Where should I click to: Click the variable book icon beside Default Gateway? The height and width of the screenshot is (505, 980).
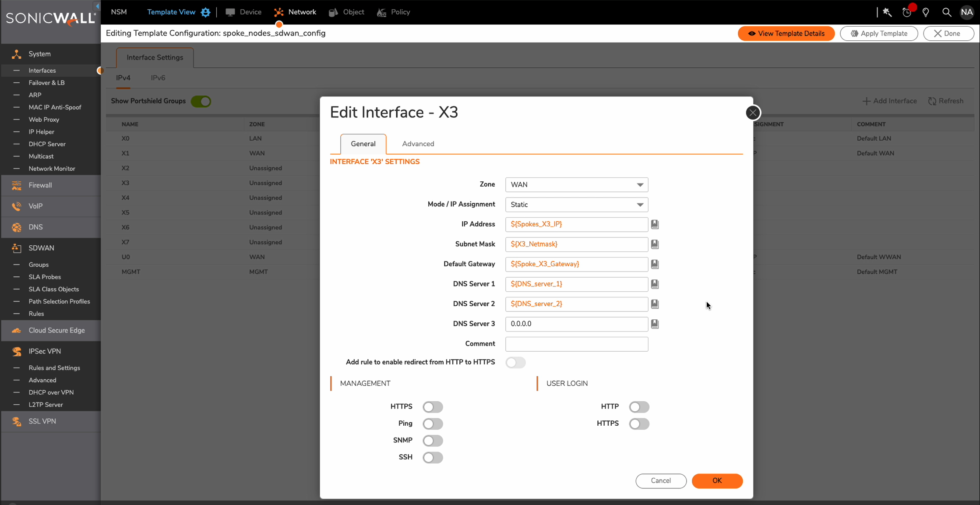coord(655,264)
